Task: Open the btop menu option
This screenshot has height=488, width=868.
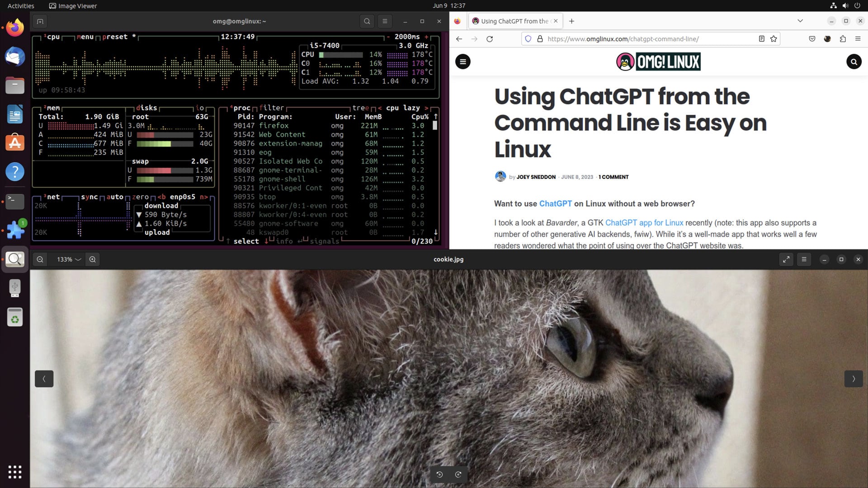Action: coord(85,37)
